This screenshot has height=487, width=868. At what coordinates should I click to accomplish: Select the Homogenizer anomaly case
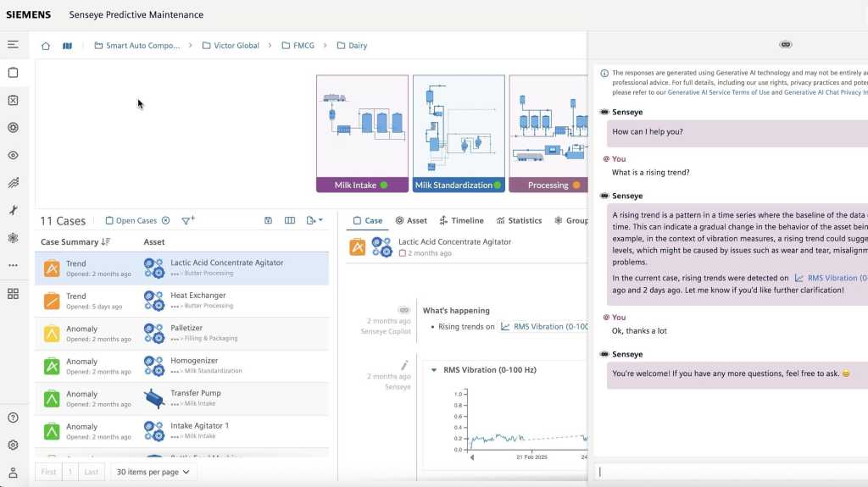click(x=181, y=367)
